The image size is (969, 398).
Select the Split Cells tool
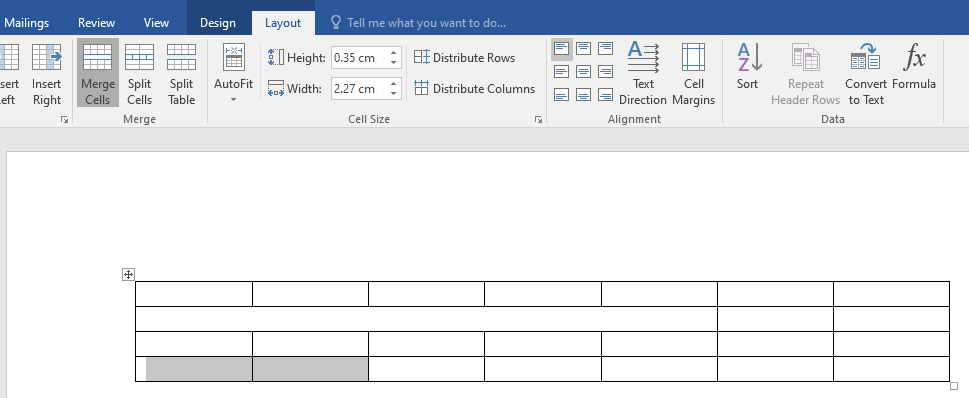[x=140, y=74]
